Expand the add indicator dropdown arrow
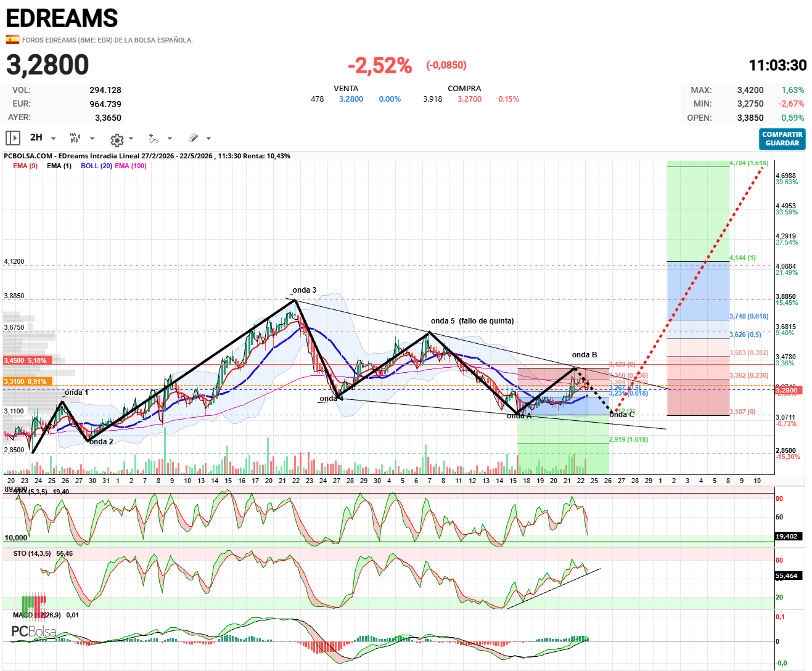 170,139
